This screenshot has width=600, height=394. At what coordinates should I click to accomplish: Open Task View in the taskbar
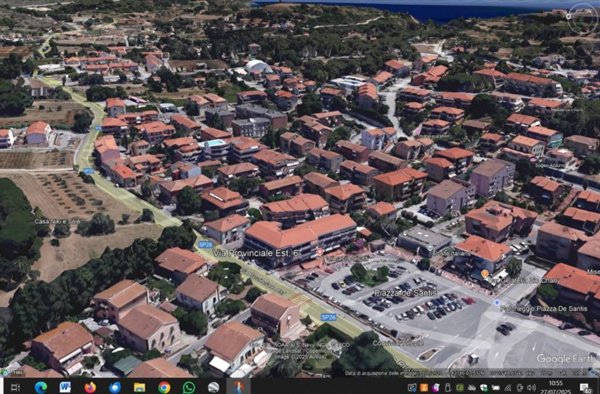point(15,387)
